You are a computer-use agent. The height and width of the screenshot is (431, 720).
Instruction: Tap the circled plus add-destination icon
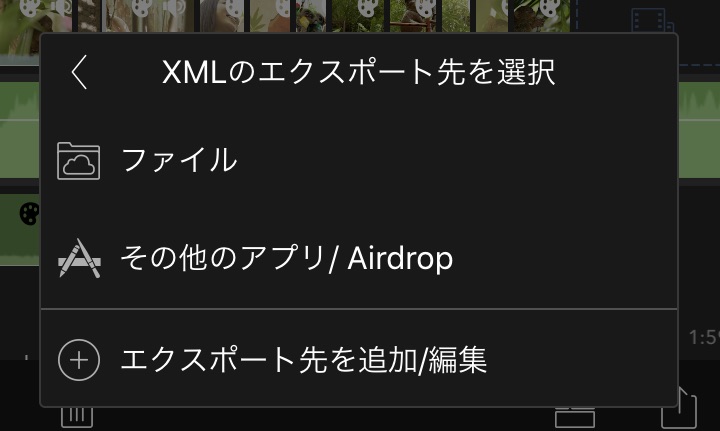click(79, 360)
